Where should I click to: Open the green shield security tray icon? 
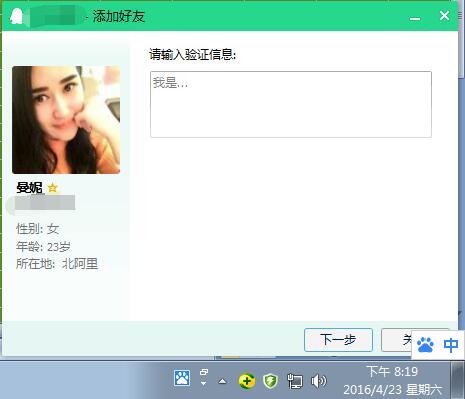(x=270, y=381)
